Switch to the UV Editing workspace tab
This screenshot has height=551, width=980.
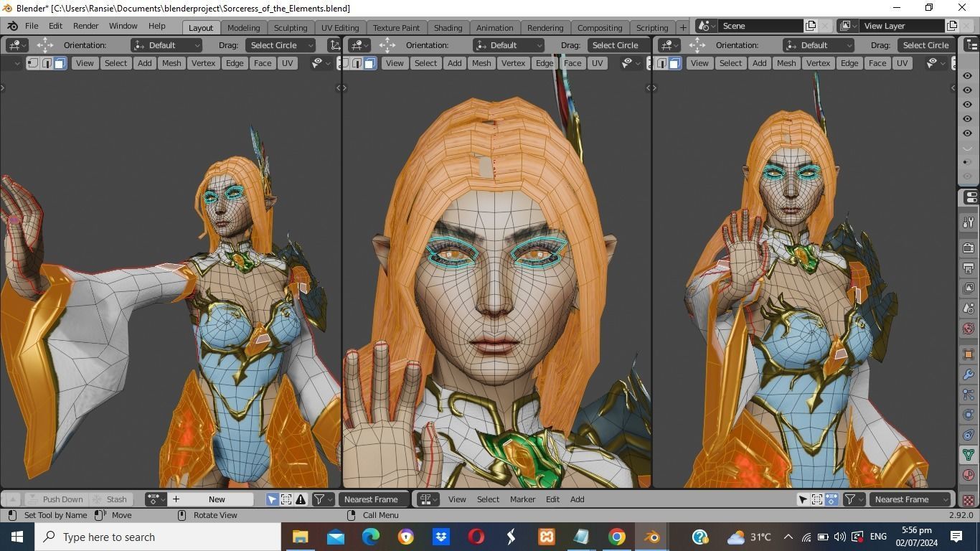point(339,27)
